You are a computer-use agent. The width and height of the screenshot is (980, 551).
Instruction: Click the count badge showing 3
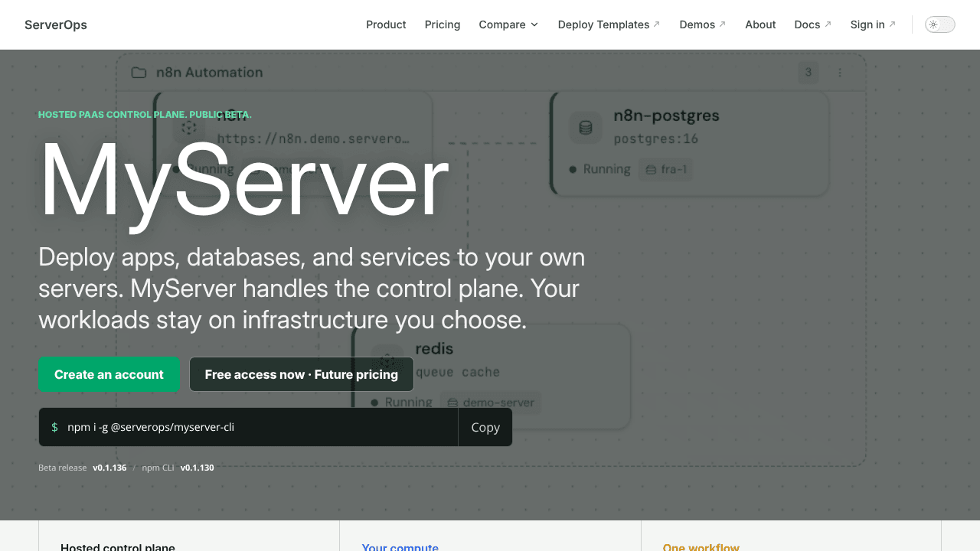(808, 73)
